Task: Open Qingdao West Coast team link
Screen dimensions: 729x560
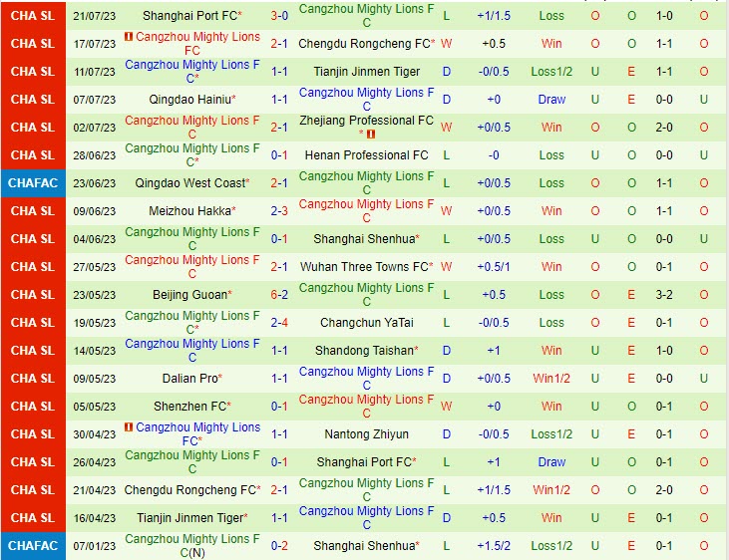Action: pyautogui.click(x=190, y=183)
